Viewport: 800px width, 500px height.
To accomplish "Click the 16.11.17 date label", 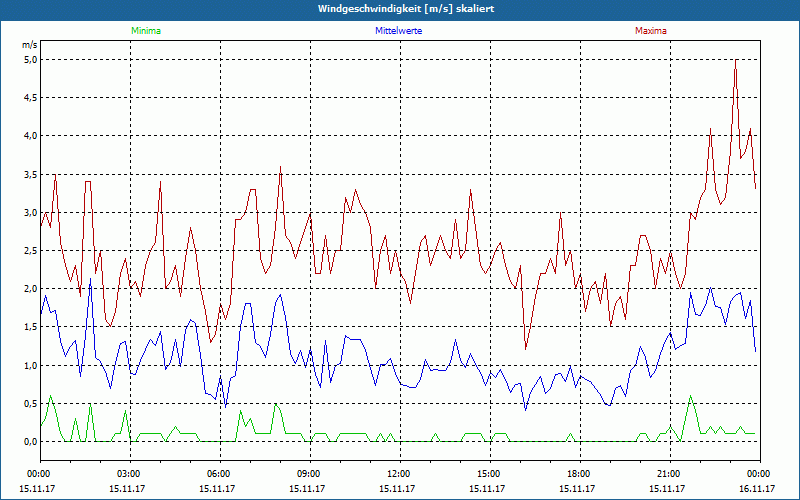I will pos(757,489).
